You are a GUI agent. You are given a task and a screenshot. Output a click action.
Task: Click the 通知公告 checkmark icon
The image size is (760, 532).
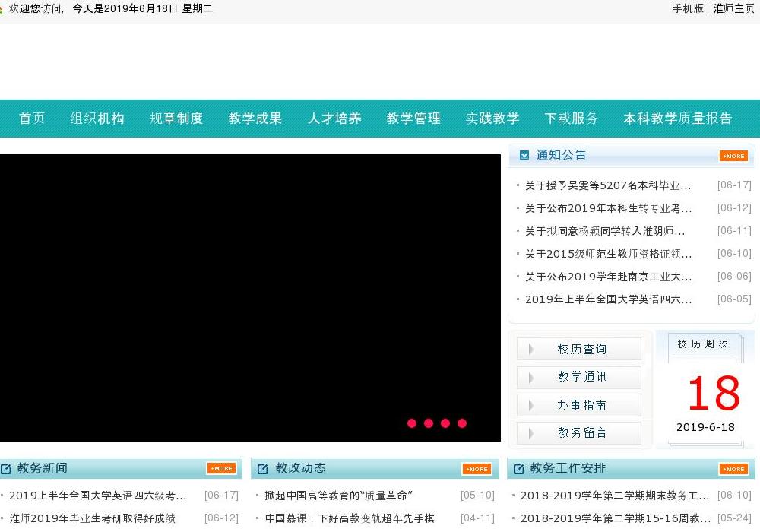[x=524, y=155]
